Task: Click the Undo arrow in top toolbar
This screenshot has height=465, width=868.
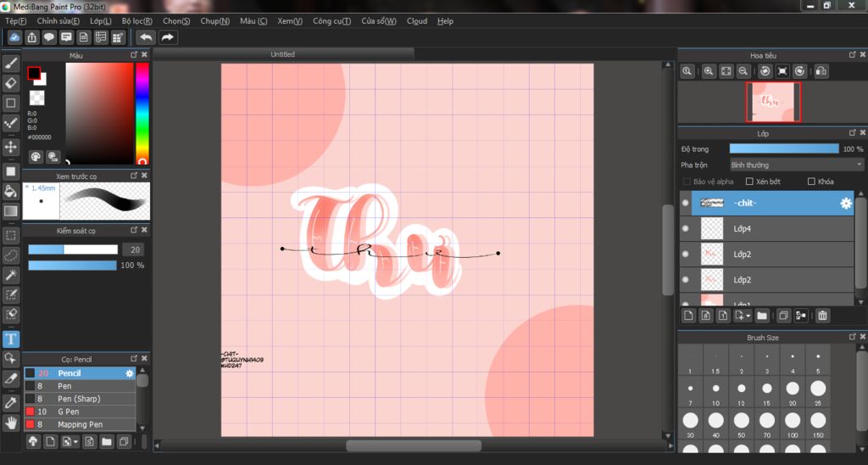Action: (146, 37)
